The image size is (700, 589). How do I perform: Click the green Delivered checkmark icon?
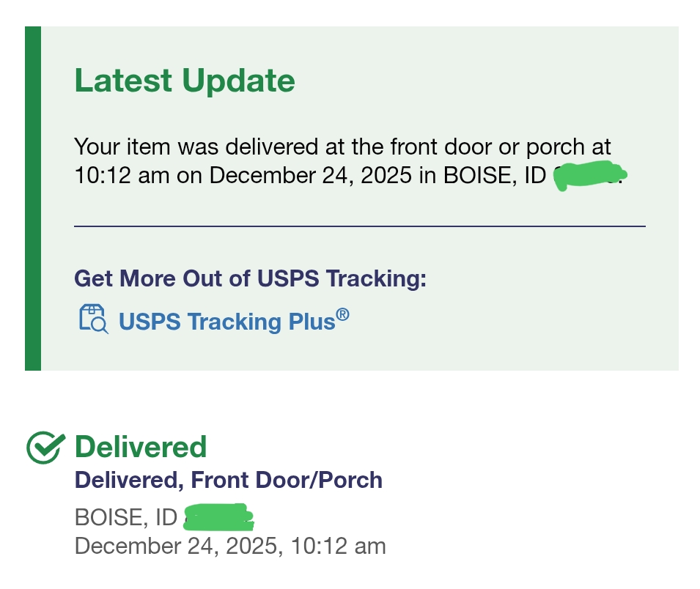click(x=46, y=447)
